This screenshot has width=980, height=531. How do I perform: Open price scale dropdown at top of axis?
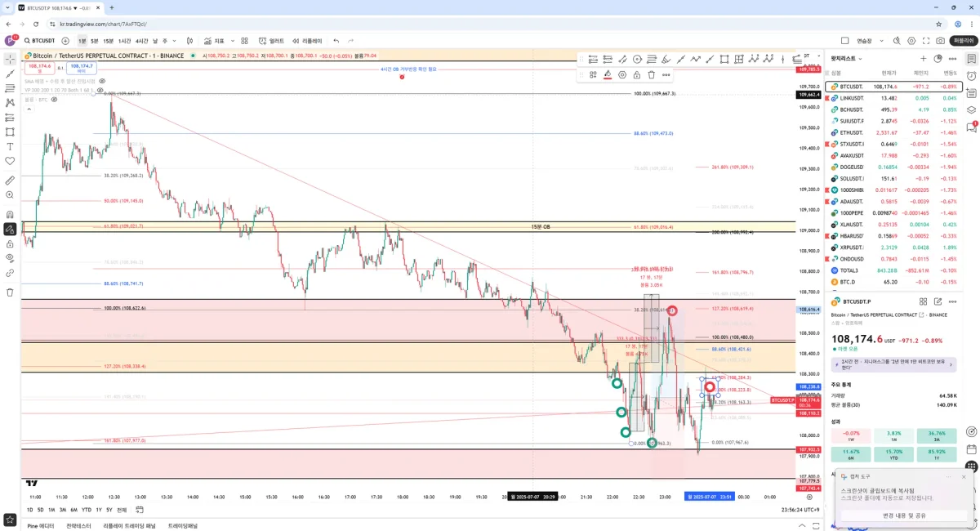(x=817, y=55)
